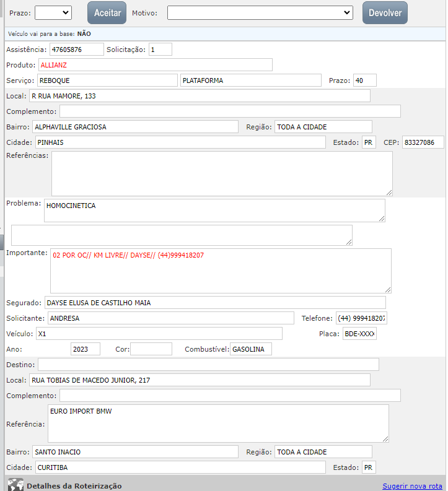The image size is (448, 491).
Task: Click the Produto field showing ALLIANZ
Action: point(155,64)
